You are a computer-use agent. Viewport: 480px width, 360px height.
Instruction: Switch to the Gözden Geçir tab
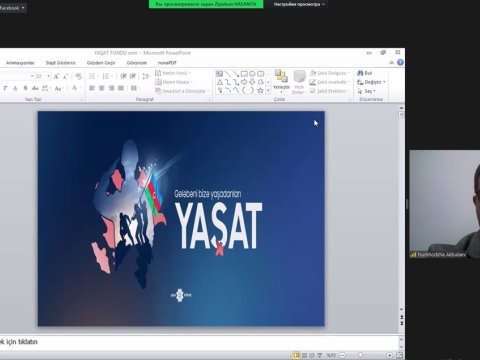tap(101, 63)
